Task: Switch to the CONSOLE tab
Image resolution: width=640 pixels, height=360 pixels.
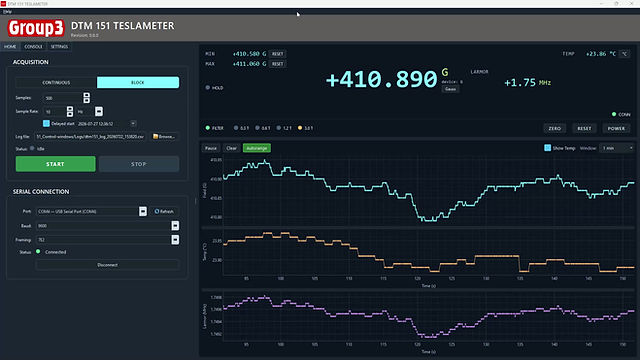Action: tap(33, 47)
